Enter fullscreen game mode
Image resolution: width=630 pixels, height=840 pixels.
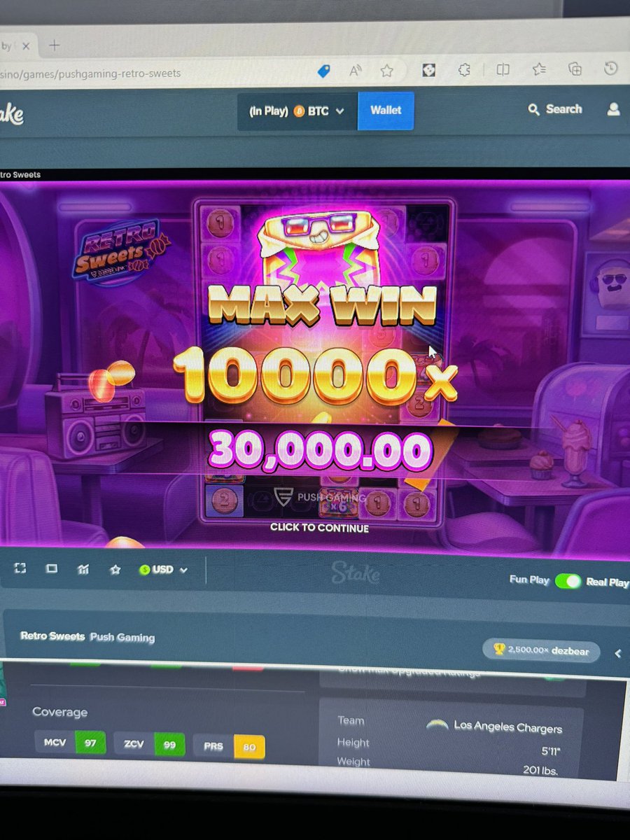[21, 569]
